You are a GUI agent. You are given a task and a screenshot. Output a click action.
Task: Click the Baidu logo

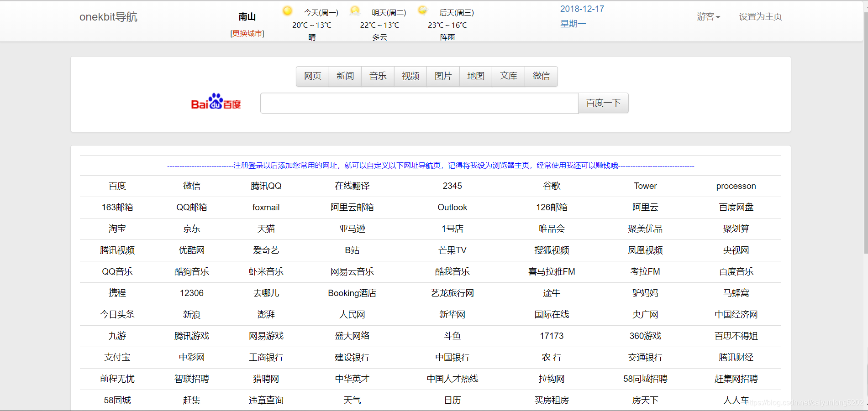216,102
